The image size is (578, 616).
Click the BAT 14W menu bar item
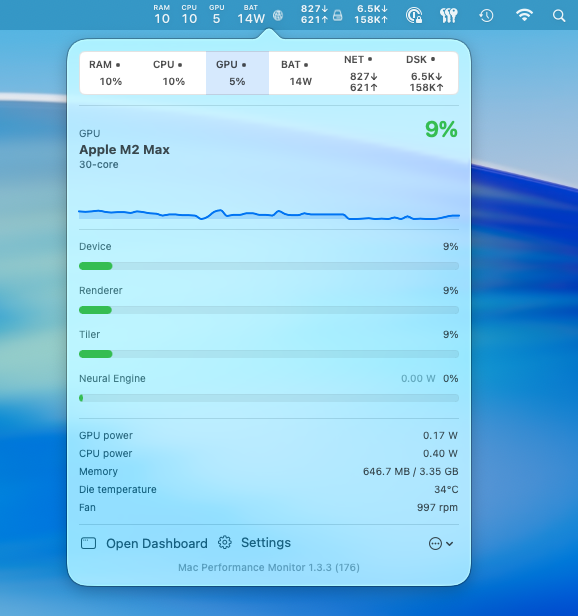[251, 15]
